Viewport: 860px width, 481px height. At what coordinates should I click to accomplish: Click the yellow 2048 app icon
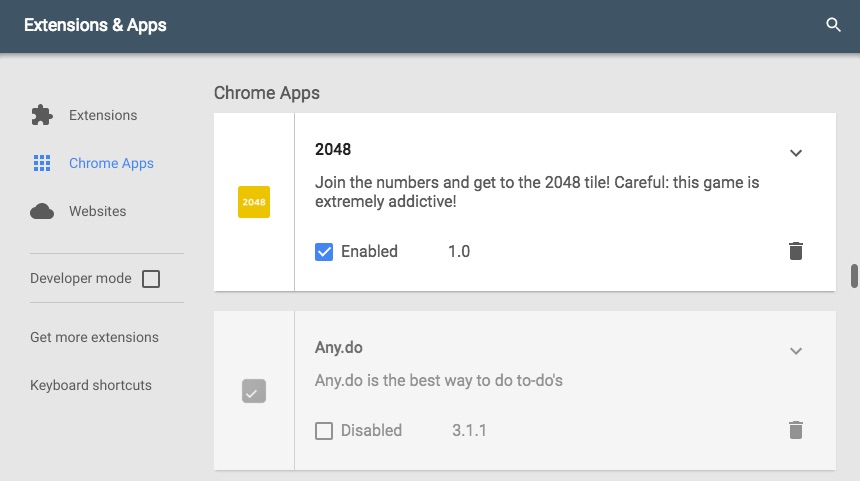(x=254, y=202)
